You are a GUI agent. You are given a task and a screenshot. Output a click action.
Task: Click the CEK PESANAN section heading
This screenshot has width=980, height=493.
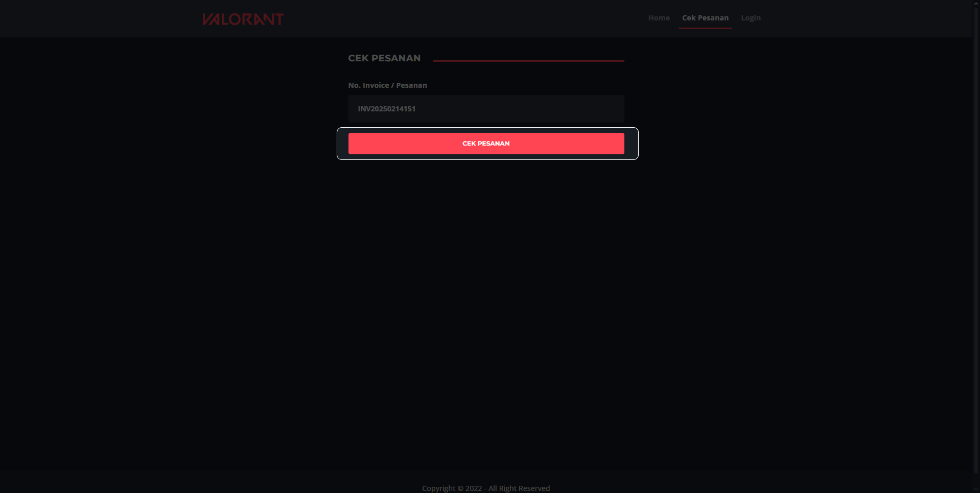(x=384, y=58)
